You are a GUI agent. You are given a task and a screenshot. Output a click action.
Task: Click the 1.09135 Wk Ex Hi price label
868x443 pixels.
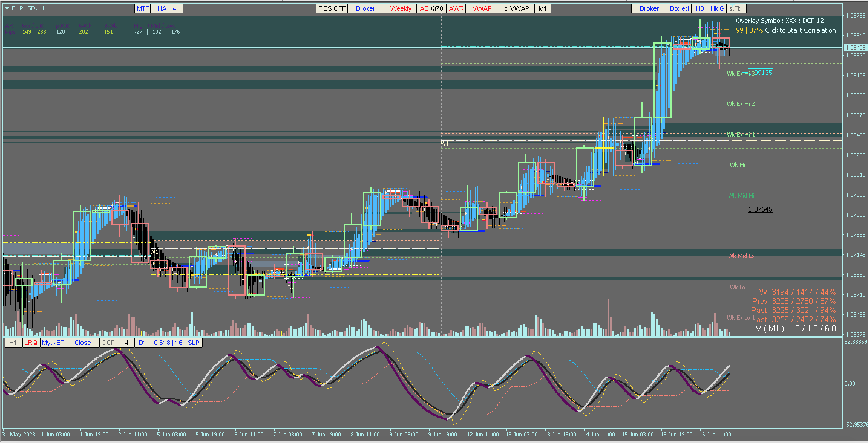pos(760,73)
